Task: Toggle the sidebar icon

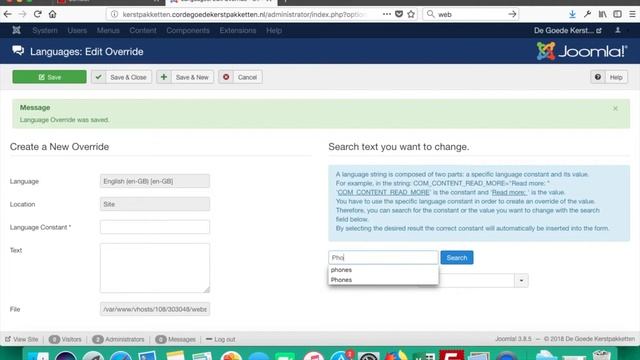Action: [618, 14]
